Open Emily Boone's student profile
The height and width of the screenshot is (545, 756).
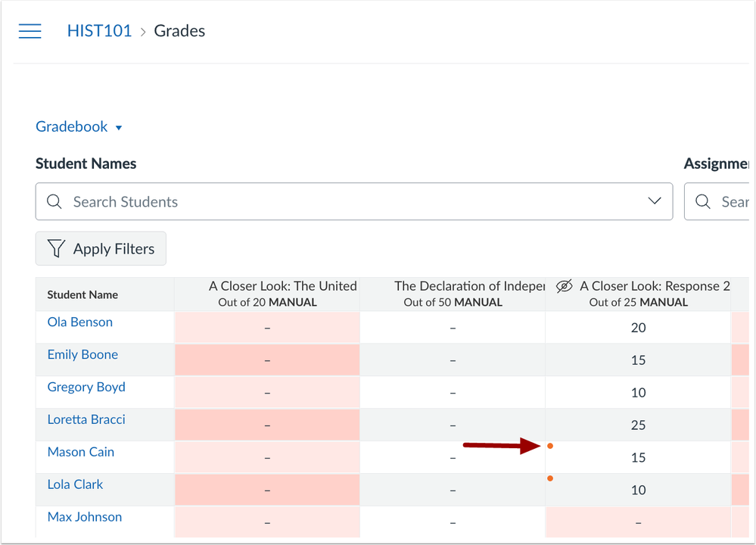(82, 355)
